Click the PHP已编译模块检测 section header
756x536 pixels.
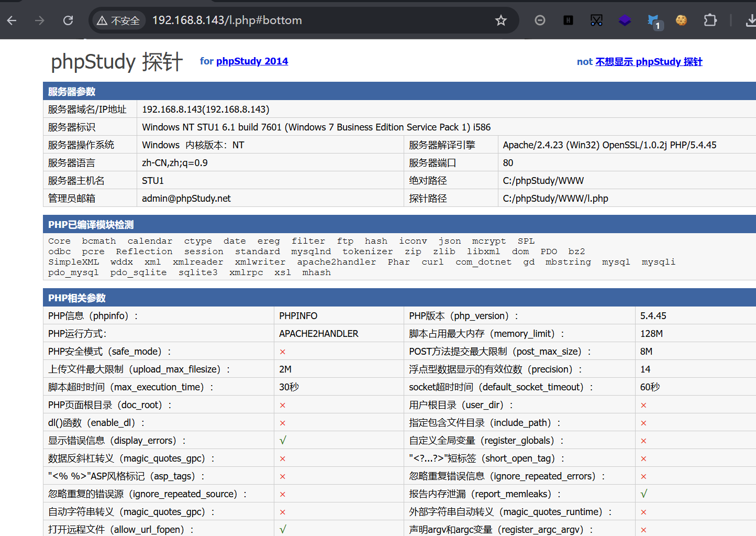coord(399,224)
